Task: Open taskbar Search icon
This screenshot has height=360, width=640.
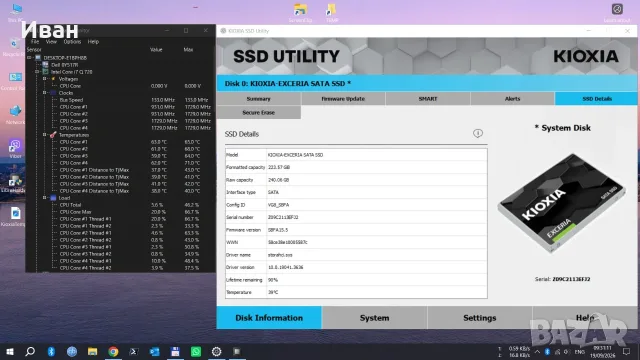Action: coord(30,351)
